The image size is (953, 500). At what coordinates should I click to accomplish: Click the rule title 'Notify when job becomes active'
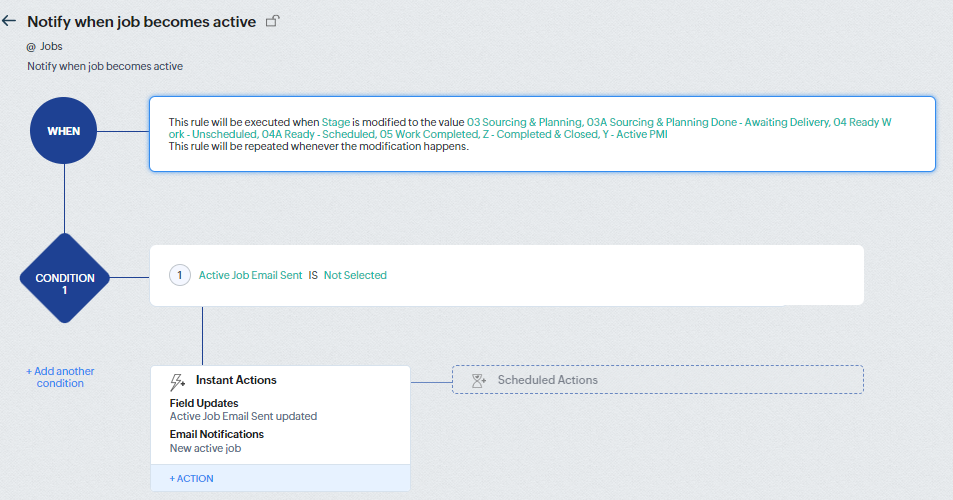pos(142,21)
